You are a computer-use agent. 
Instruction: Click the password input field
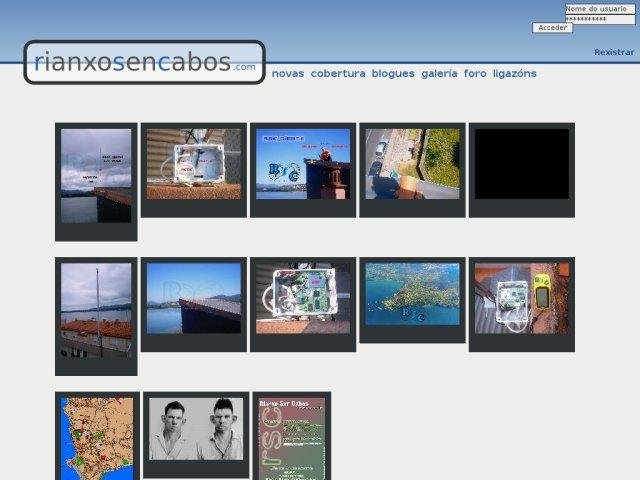(x=600, y=18)
